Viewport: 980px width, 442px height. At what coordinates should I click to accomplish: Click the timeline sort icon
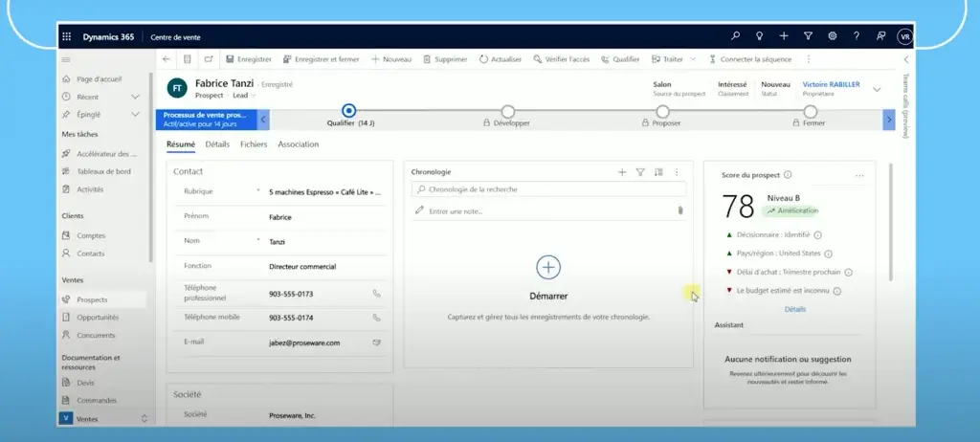tap(658, 172)
